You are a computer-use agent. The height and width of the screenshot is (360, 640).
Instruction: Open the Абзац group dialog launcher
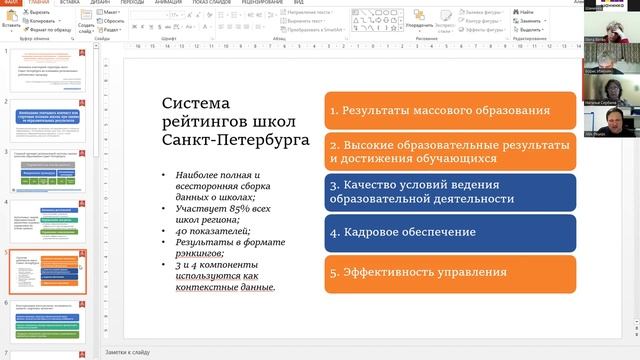pyautogui.click(x=346, y=39)
